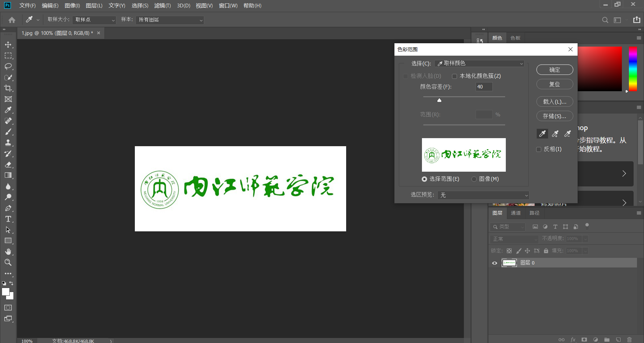Select the Quick Selection tool
This screenshot has width=644, height=343.
pyautogui.click(x=8, y=77)
